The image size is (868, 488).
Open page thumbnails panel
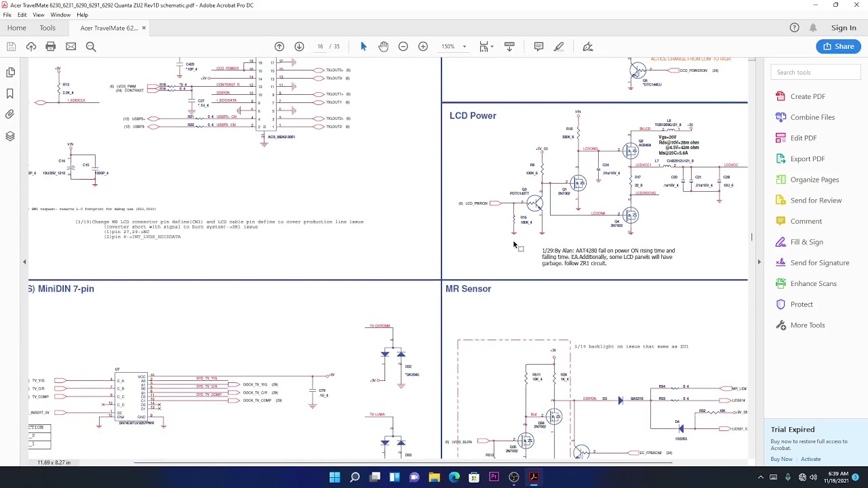click(x=10, y=72)
